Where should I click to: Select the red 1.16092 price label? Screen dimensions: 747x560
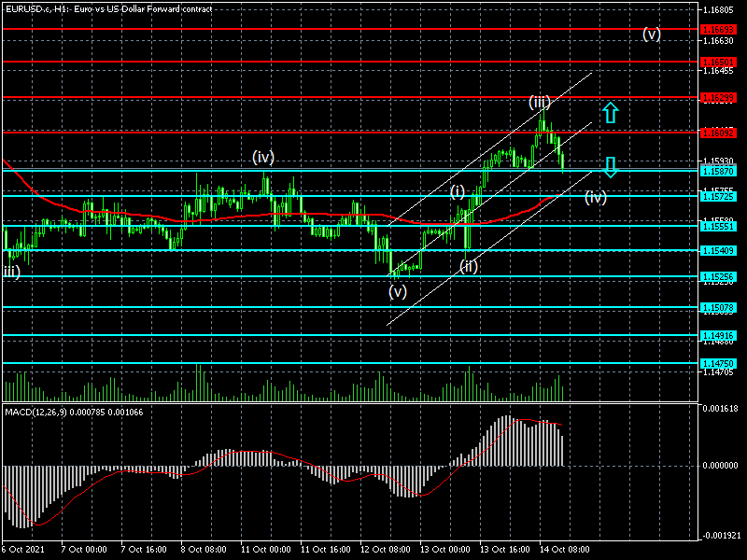tap(718, 133)
